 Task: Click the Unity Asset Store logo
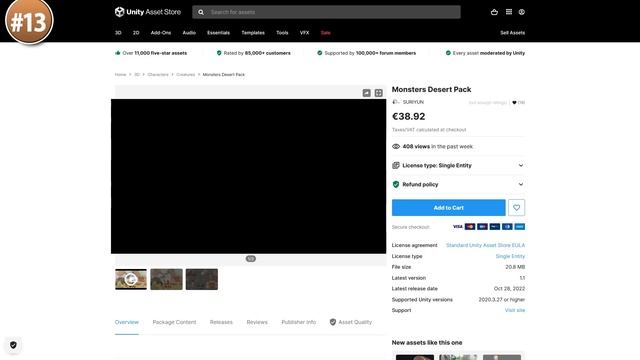[148, 12]
